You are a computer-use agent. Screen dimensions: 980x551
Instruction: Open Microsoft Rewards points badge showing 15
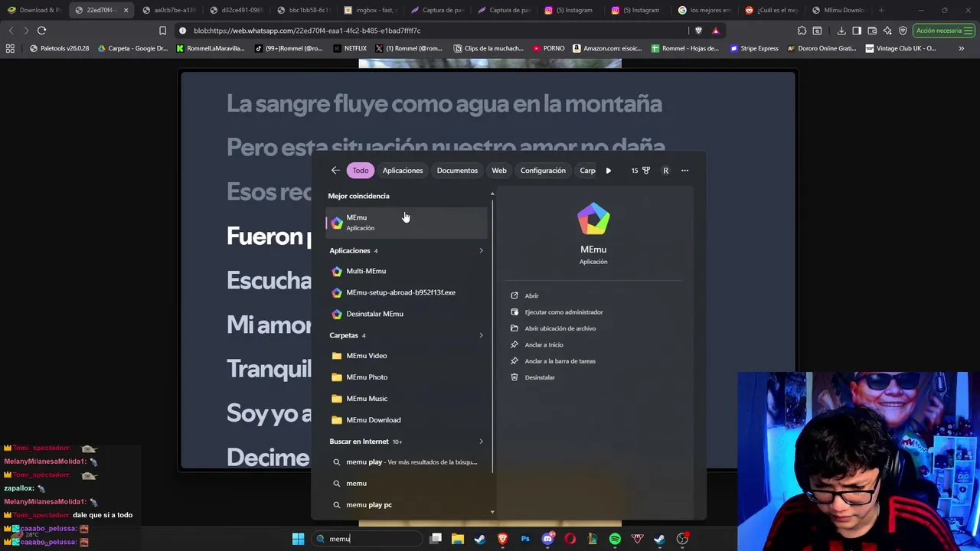641,171
